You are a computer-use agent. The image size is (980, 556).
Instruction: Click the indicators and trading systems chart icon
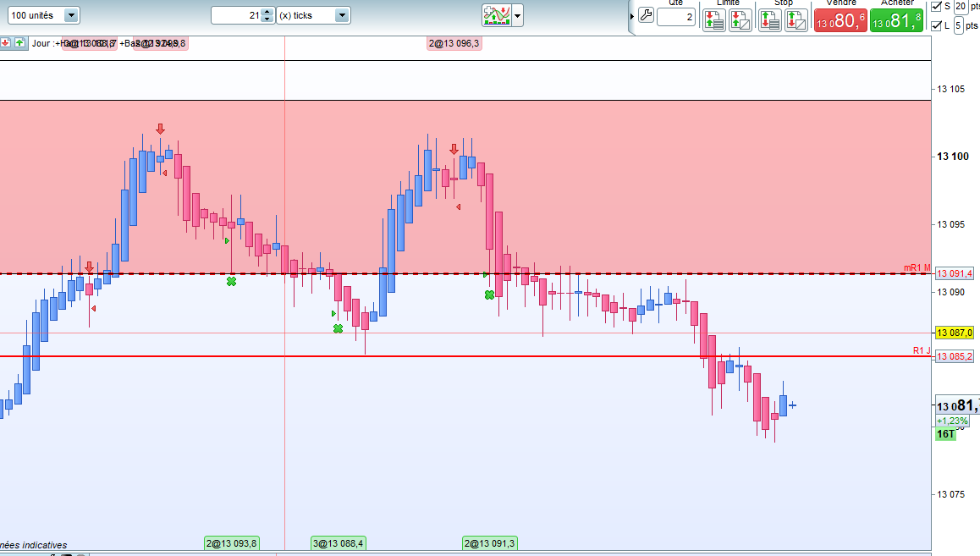pyautogui.click(x=497, y=15)
